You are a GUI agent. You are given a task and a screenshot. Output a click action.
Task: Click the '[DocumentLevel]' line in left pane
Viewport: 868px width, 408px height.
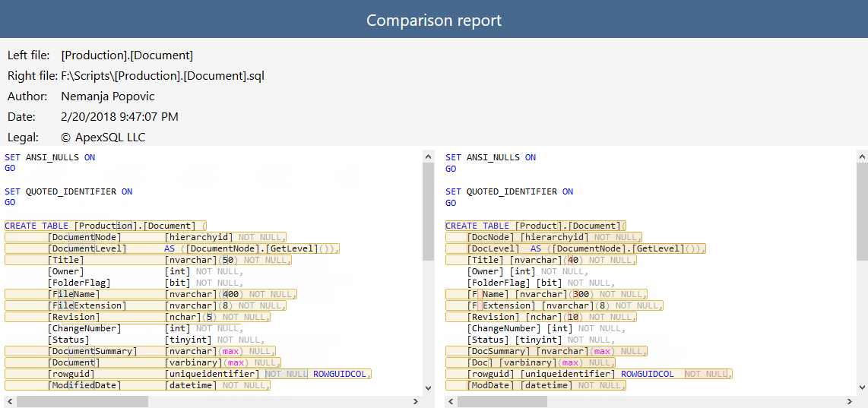click(172, 248)
